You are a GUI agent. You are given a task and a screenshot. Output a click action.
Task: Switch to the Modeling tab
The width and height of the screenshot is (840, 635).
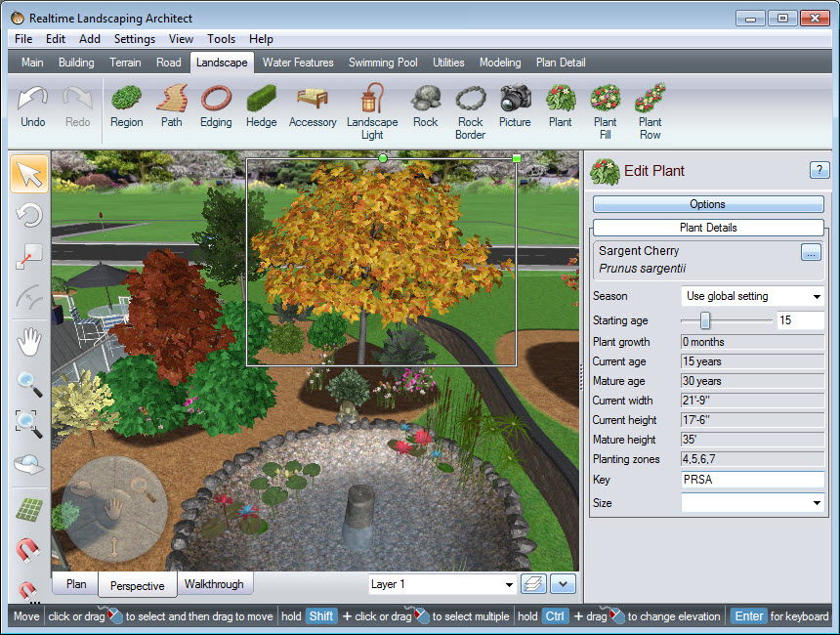500,63
